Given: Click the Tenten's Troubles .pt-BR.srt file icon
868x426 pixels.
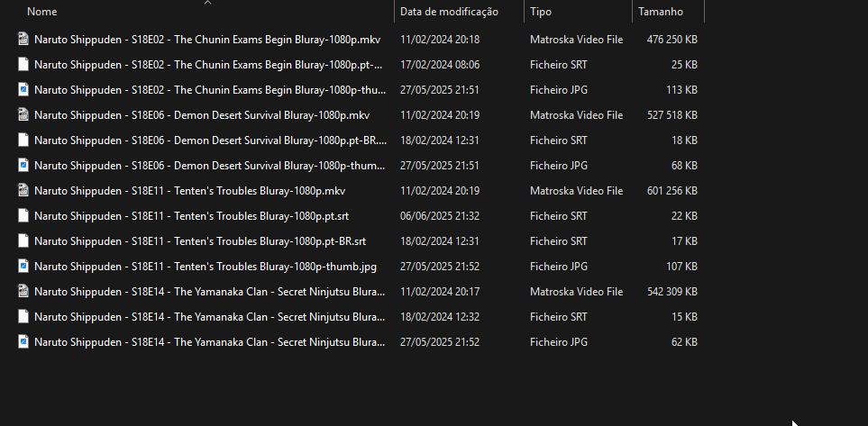Looking at the screenshot, I should point(23,241).
